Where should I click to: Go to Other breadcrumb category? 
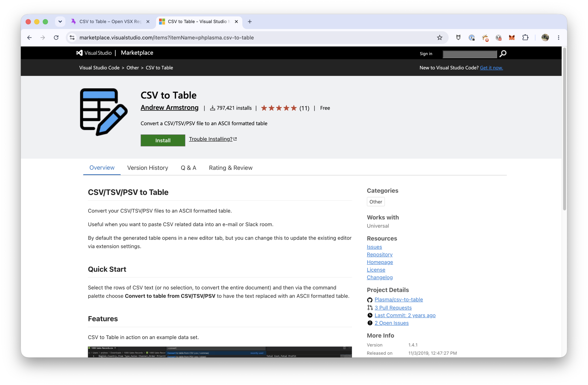click(133, 68)
